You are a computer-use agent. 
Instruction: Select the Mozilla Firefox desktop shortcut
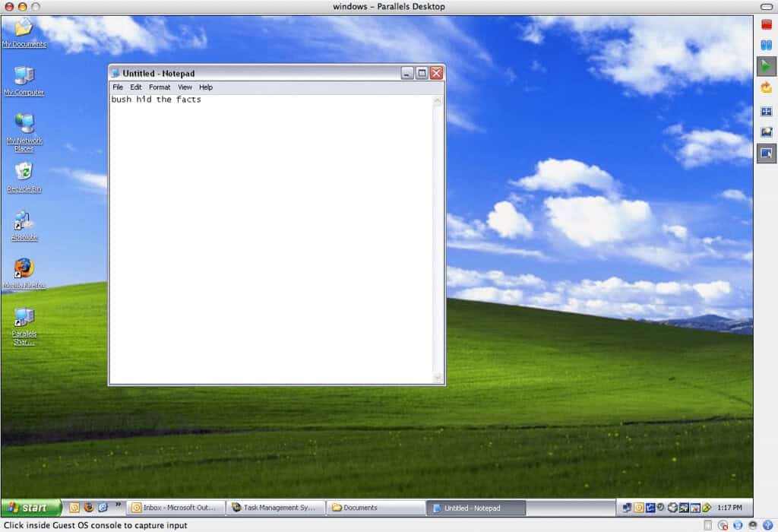coord(24,274)
